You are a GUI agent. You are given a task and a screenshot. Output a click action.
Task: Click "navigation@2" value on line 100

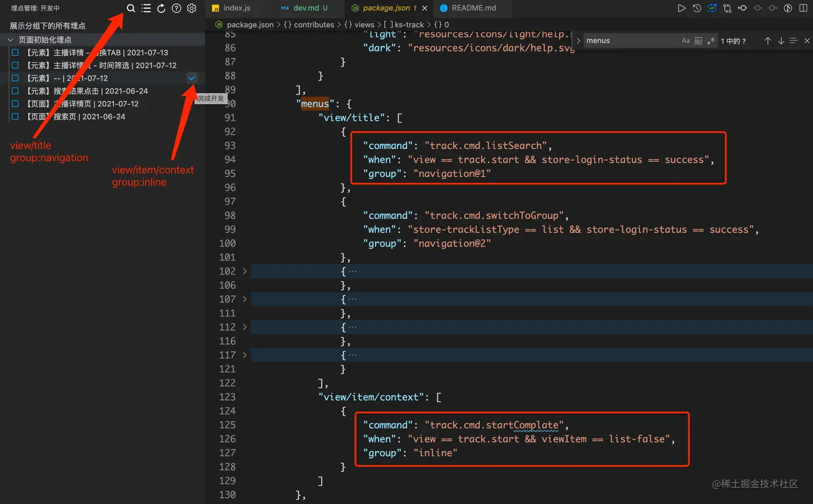(452, 243)
